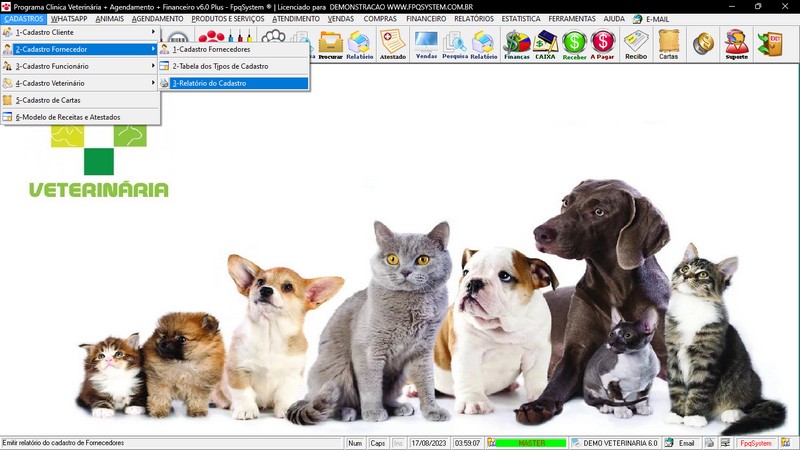
Task: Open the Cartas parchment icon
Action: (668, 45)
